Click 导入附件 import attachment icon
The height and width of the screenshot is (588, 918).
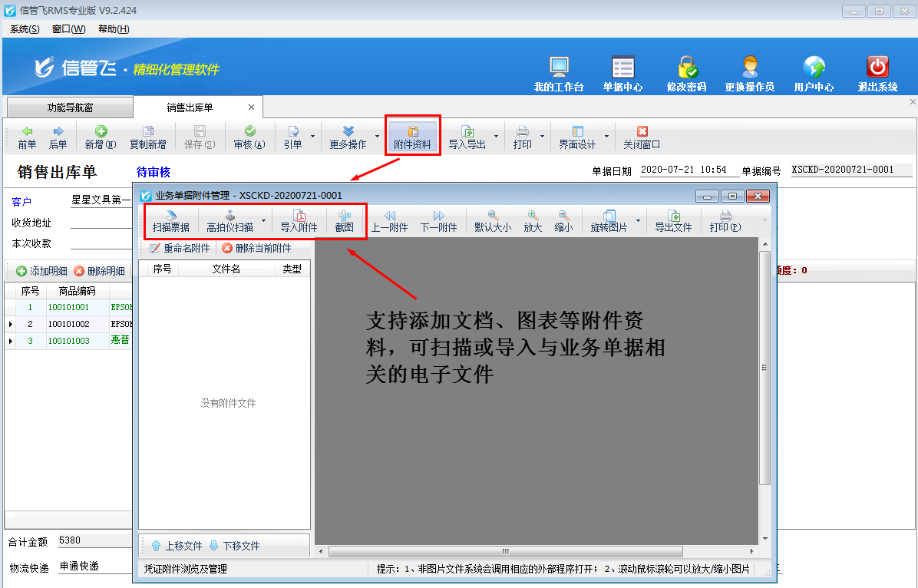(x=299, y=220)
